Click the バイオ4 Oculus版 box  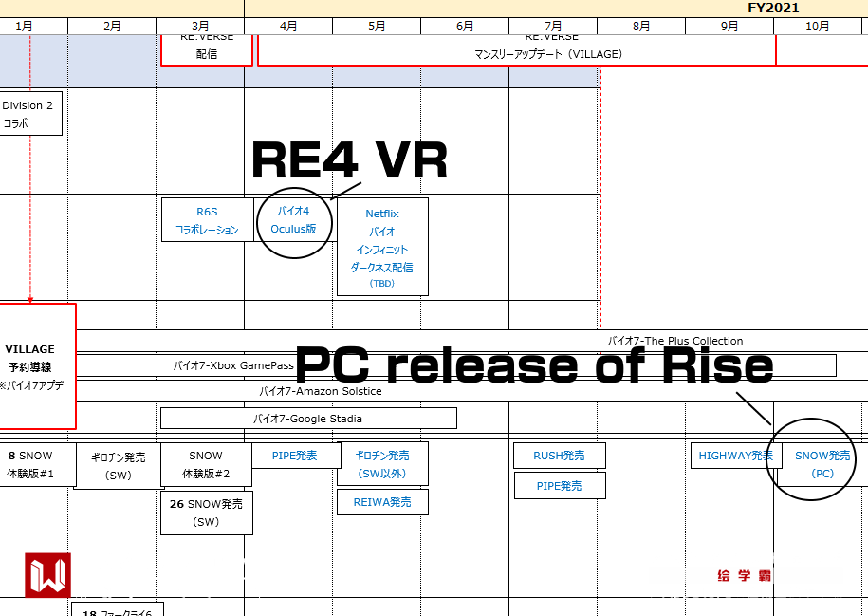(294, 220)
